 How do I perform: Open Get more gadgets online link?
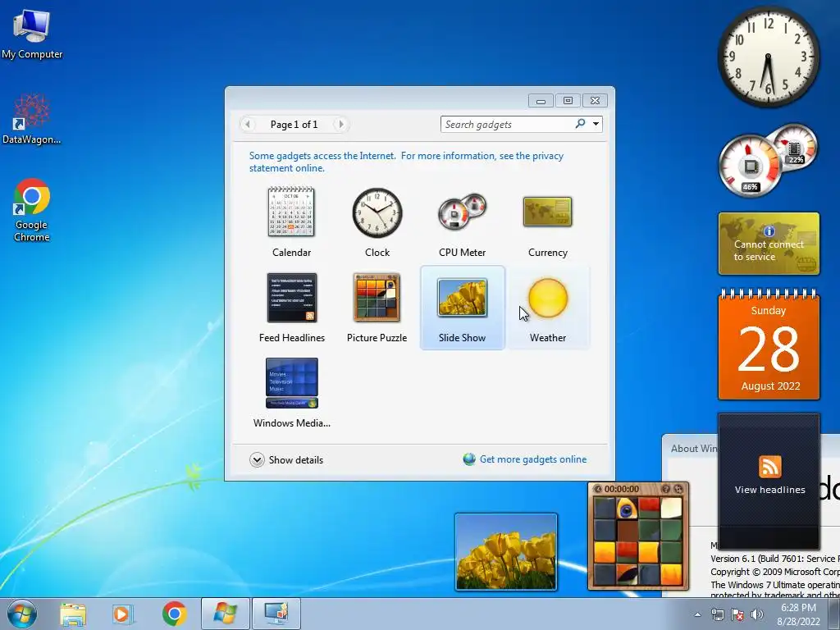point(533,459)
